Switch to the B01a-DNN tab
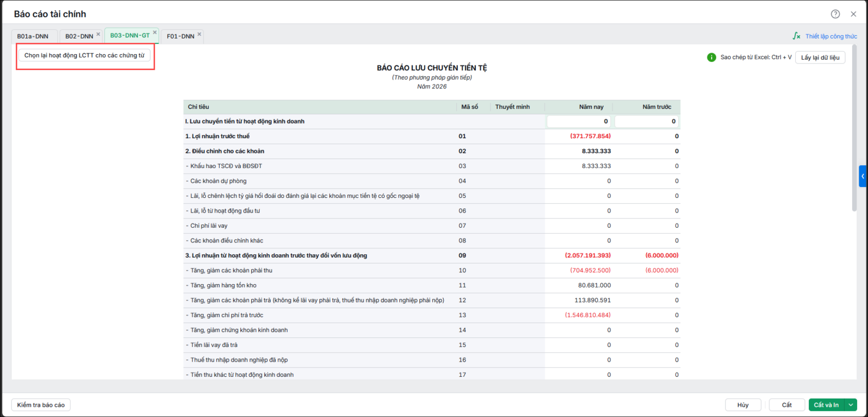Screen dimensions: 868x417 click(x=33, y=36)
